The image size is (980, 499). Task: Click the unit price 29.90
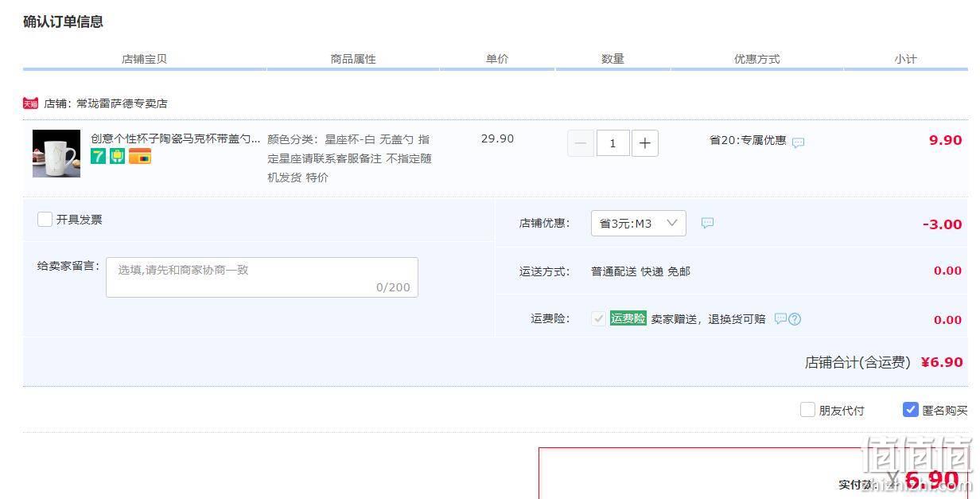(x=497, y=138)
